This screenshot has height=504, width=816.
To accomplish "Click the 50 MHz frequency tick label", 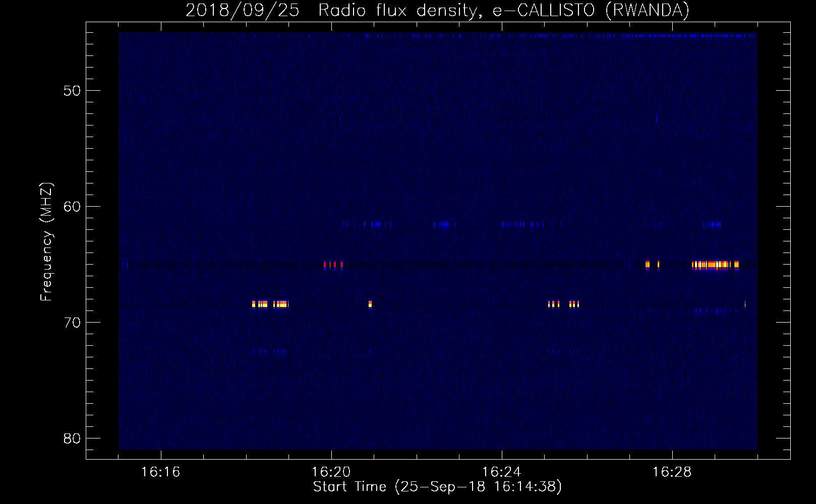I will pyautogui.click(x=72, y=91).
